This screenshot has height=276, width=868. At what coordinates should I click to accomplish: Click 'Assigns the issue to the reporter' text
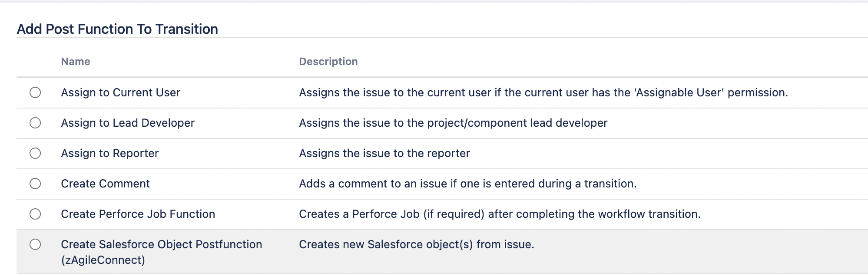[x=384, y=153]
